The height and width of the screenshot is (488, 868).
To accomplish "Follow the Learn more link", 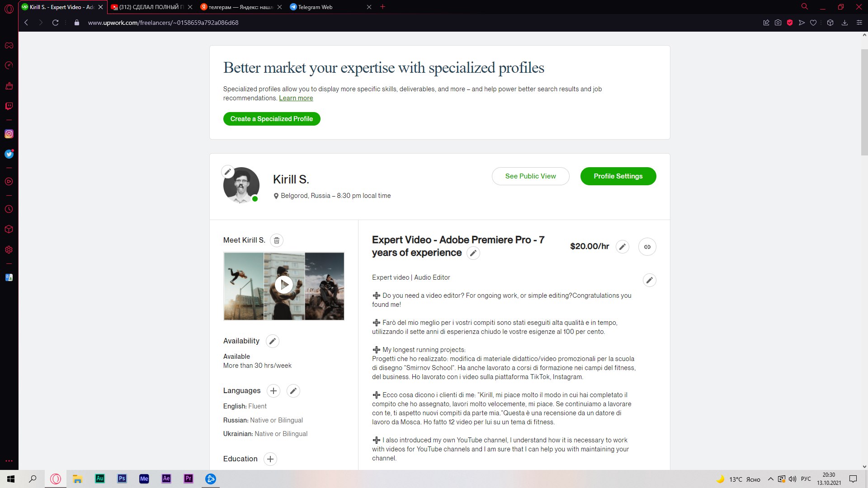I will point(296,98).
